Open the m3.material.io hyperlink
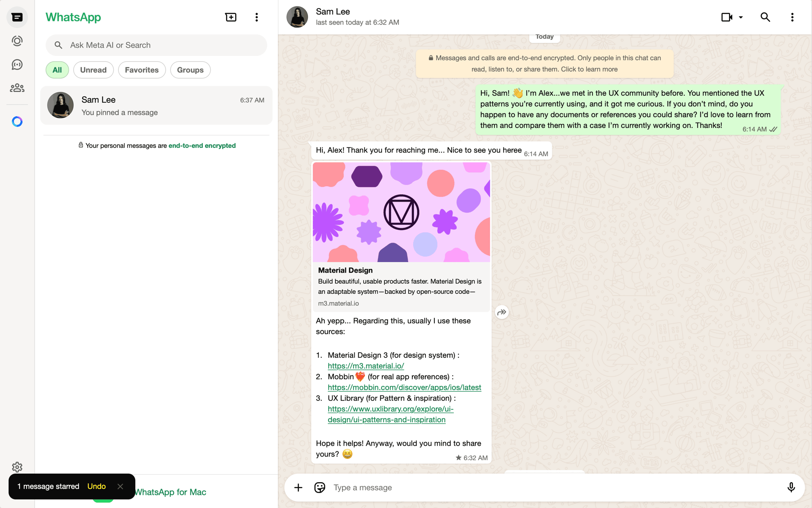Image resolution: width=812 pixels, height=508 pixels. point(366,366)
